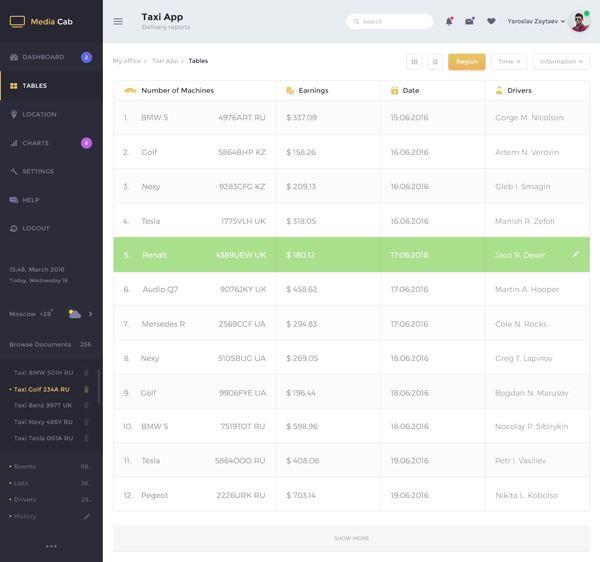Delete Taxi Tesla 001A RU trash icon

pyautogui.click(x=86, y=438)
